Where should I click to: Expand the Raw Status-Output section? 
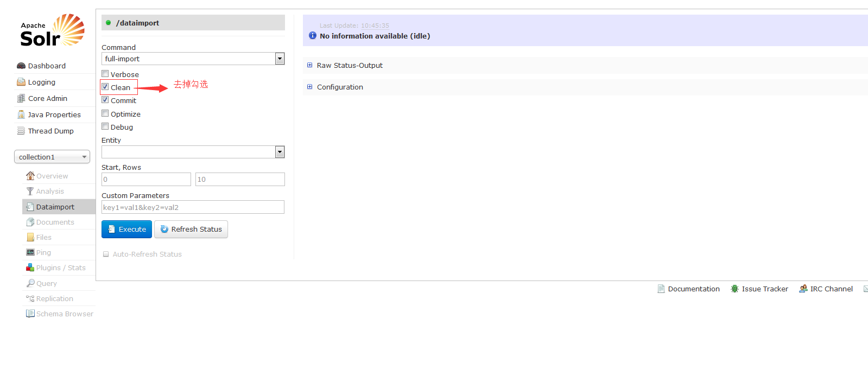[x=350, y=65]
